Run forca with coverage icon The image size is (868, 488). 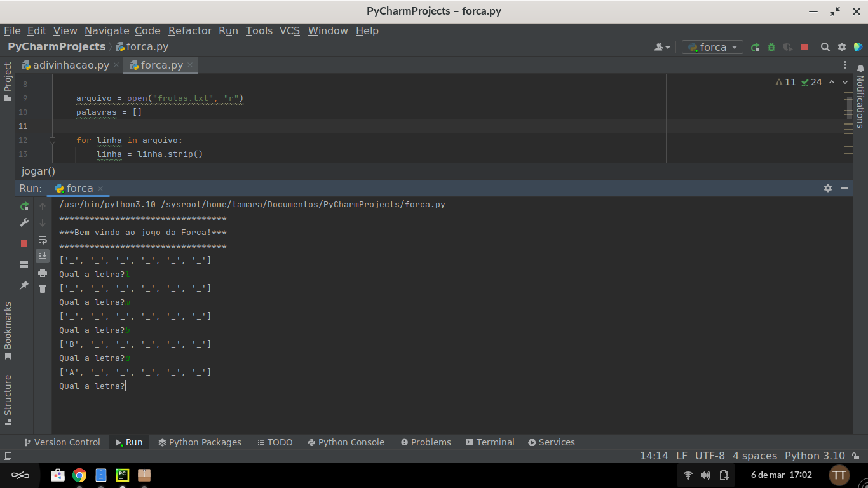[788, 47]
